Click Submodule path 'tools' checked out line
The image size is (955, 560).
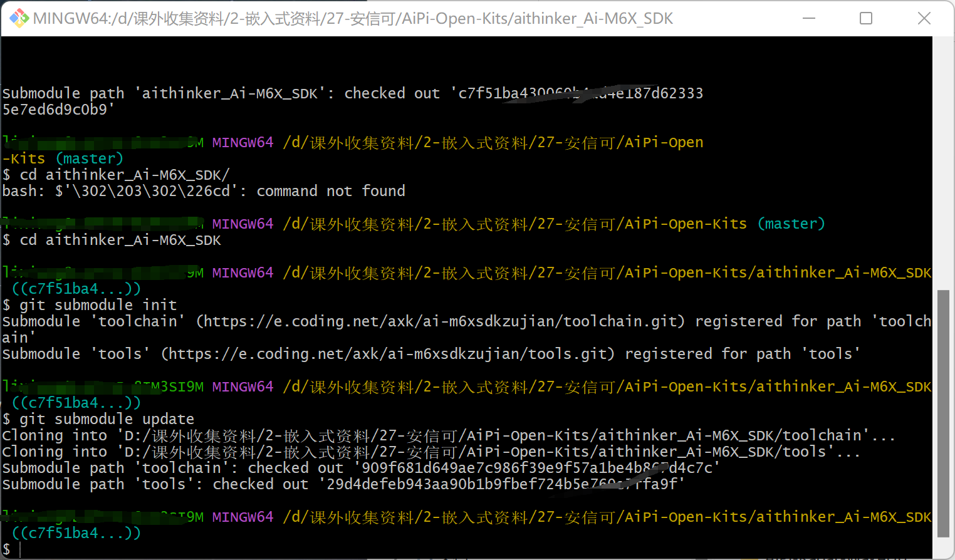point(343,484)
